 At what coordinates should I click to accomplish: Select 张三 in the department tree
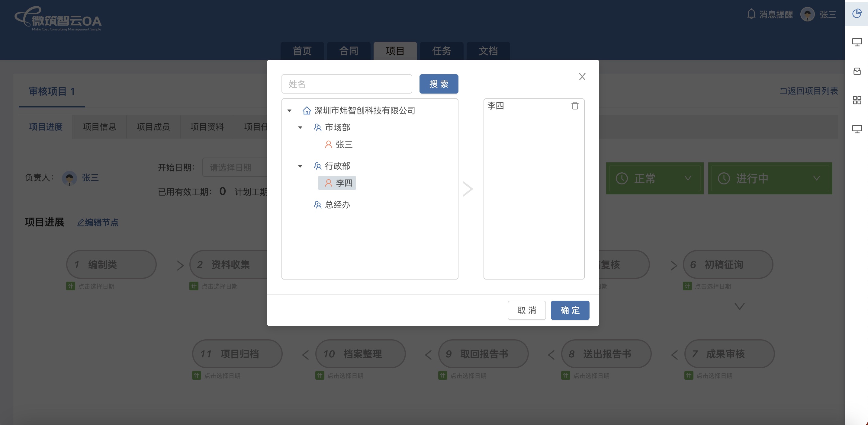344,145
